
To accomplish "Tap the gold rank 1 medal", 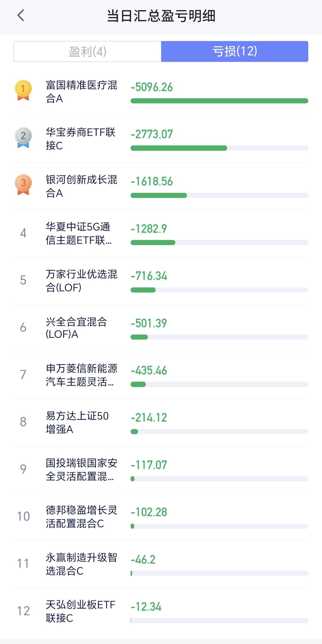I will [x=23, y=90].
